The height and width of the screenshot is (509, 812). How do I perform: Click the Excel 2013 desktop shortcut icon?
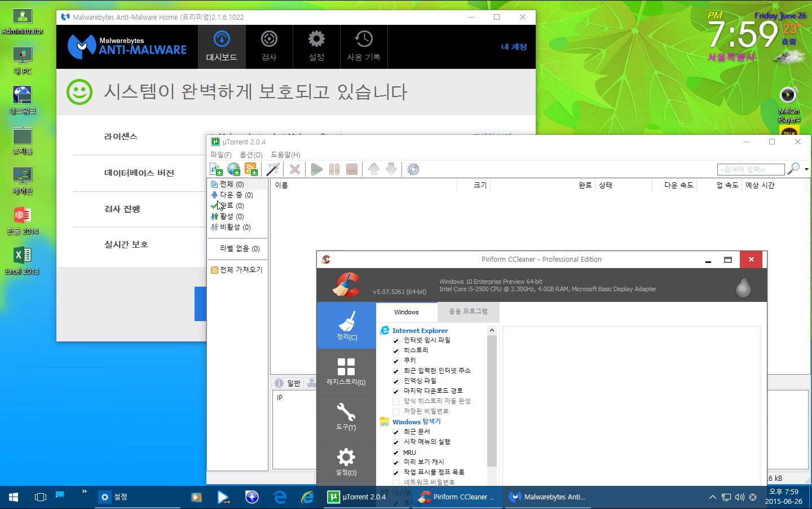(22, 260)
